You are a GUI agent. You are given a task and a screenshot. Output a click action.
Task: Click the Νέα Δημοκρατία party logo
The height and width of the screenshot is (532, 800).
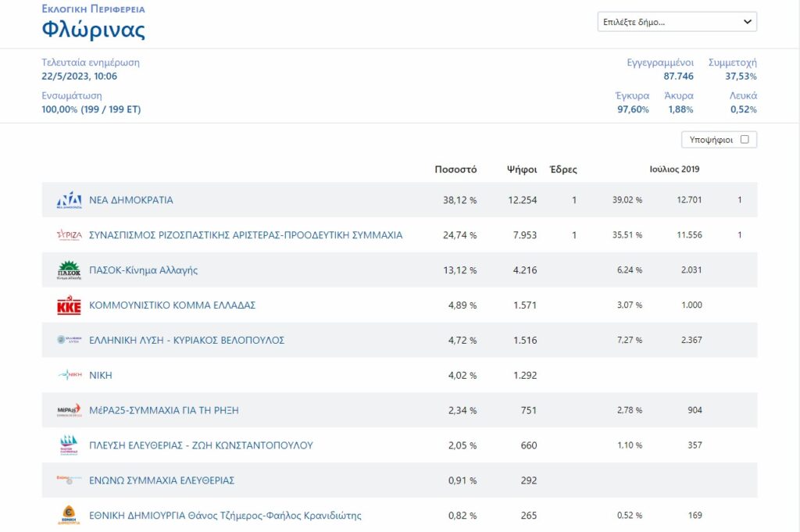point(69,200)
